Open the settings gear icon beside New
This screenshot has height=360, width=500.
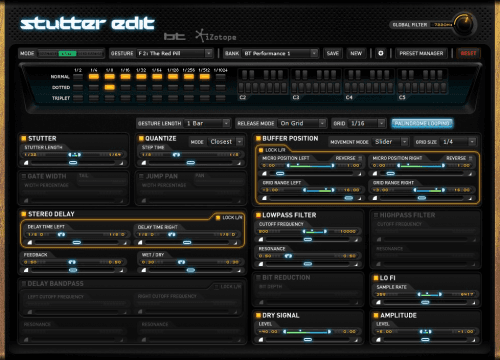(380, 53)
